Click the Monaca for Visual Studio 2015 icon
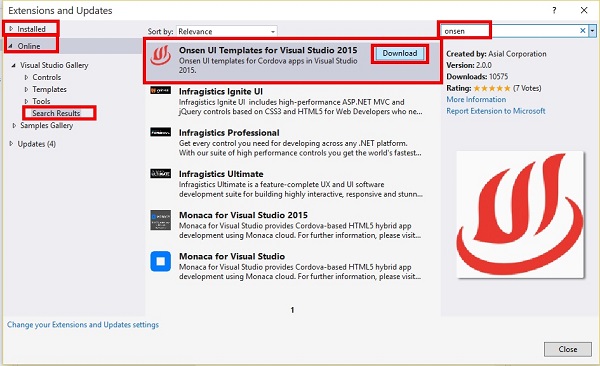600x366 pixels. tap(160, 220)
